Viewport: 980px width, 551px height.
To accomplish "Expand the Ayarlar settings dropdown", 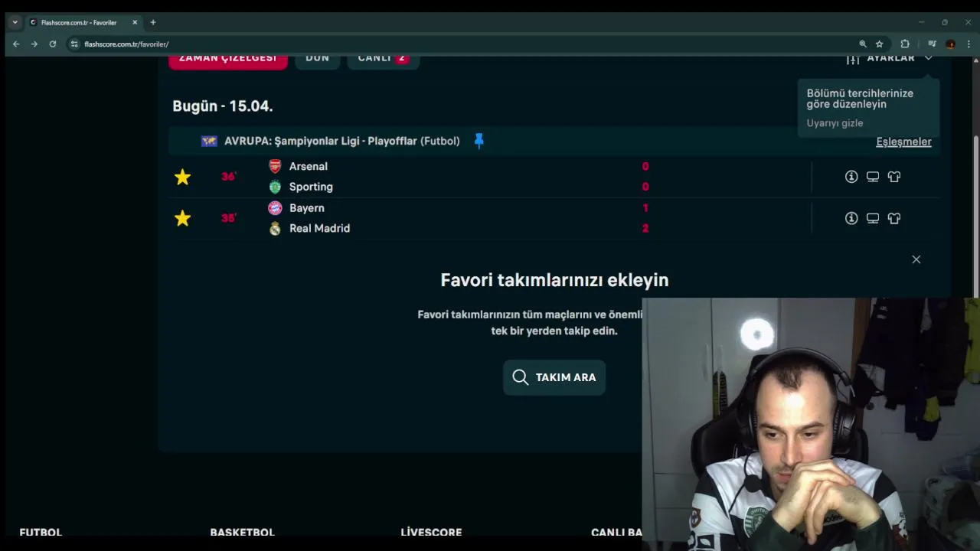I will pos(890,58).
